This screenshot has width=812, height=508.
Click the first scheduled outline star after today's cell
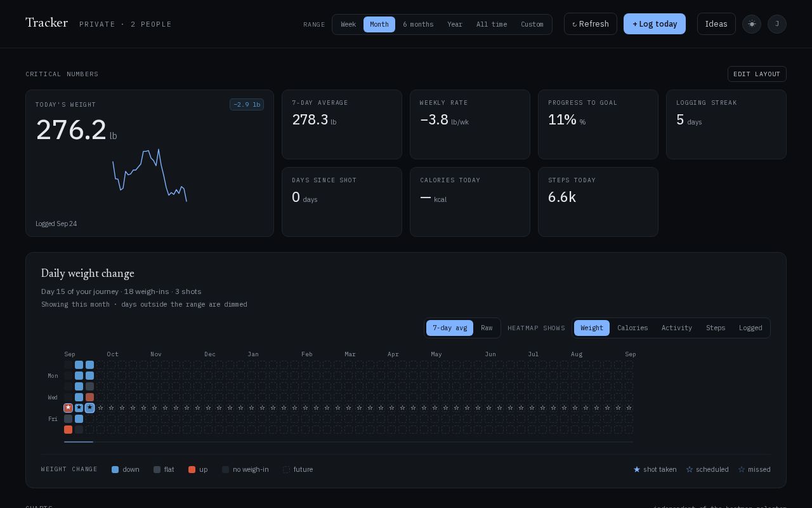100,408
